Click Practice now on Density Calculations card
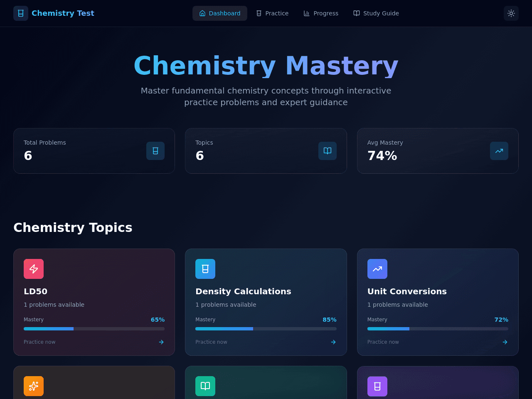Image resolution: width=532 pixels, height=399 pixels. click(x=211, y=342)
